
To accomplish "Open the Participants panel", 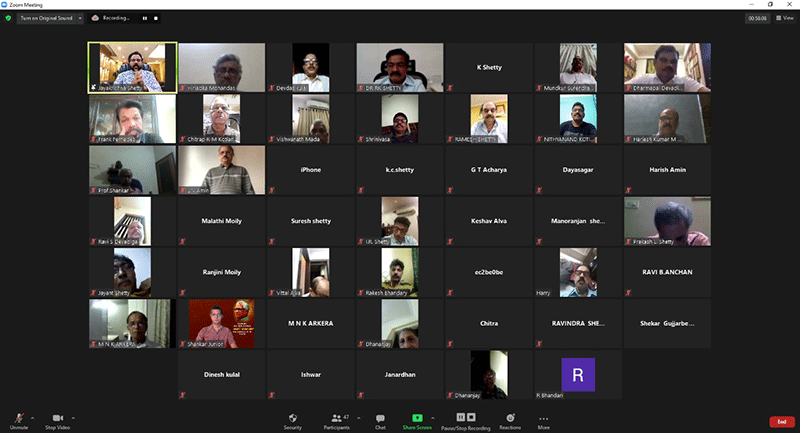I will (336, 418).
